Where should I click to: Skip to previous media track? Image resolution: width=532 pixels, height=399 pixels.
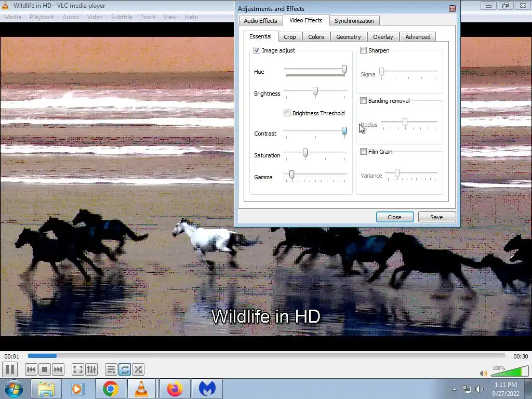31,369
